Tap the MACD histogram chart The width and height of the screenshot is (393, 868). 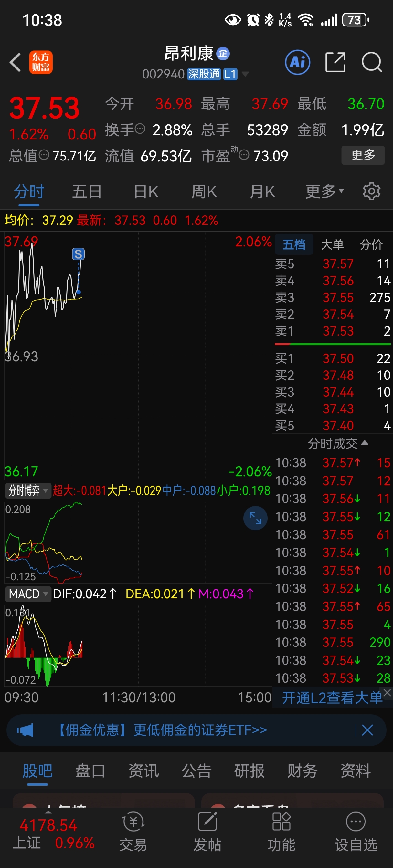[138, 646]
